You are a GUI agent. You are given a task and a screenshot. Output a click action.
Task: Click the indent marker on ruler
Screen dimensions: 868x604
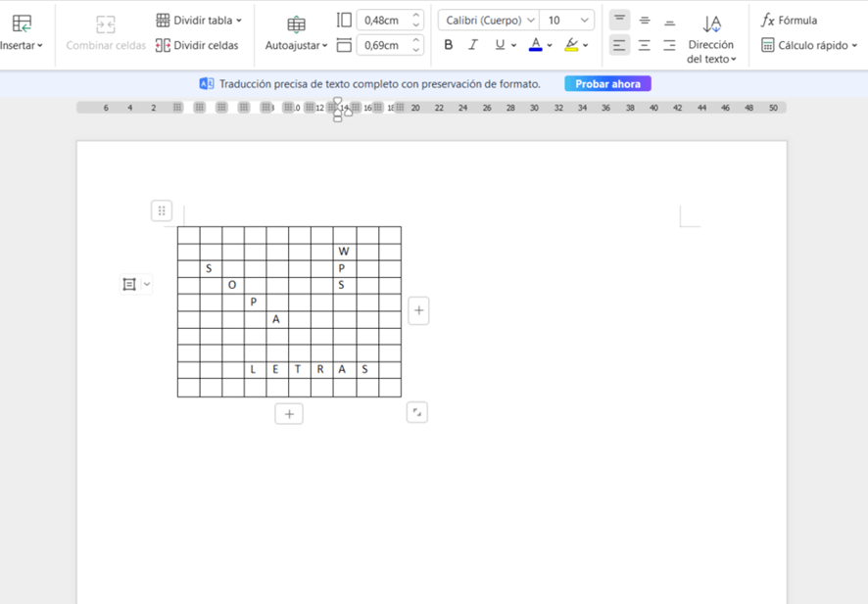pos(338,110)
